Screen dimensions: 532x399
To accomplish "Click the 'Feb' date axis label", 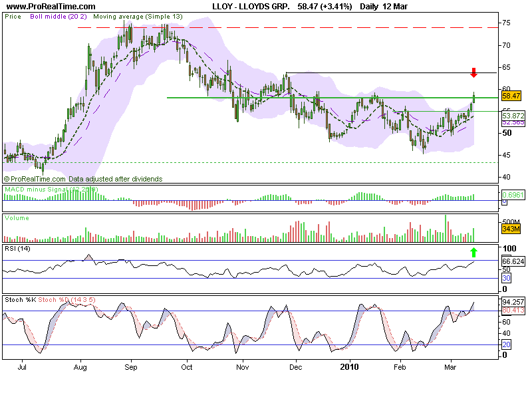I will [400, 367].
